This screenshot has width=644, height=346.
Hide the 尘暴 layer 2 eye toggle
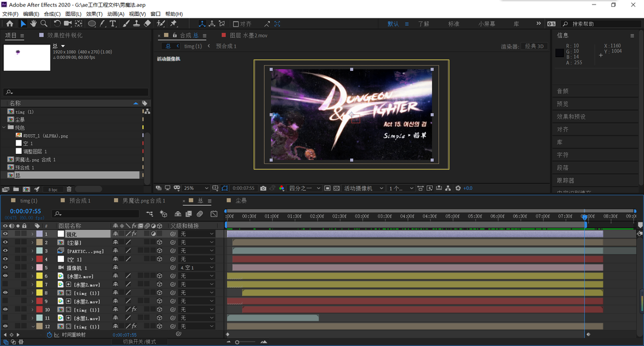5,242
